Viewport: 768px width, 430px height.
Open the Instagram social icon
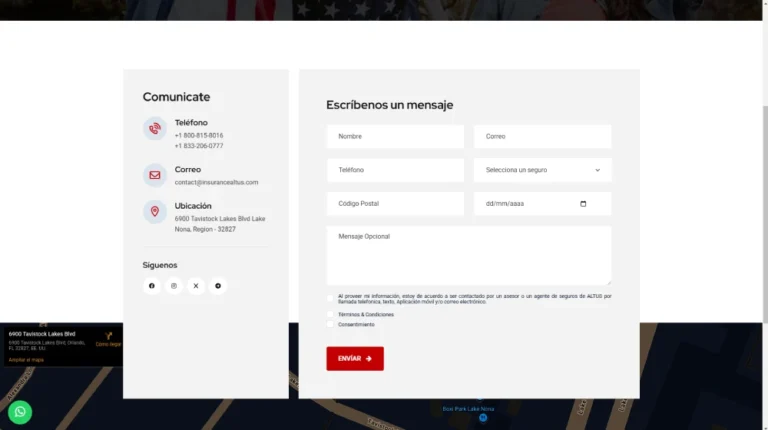tap(174, 286)
